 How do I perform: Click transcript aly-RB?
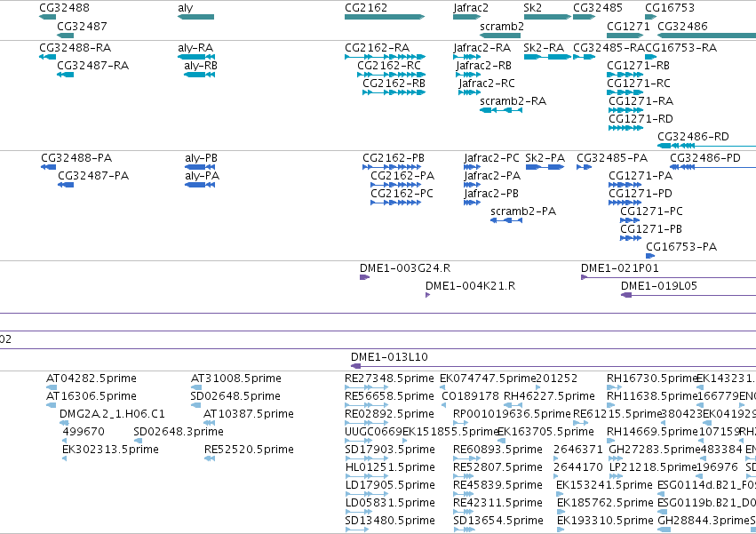[199, 75]
